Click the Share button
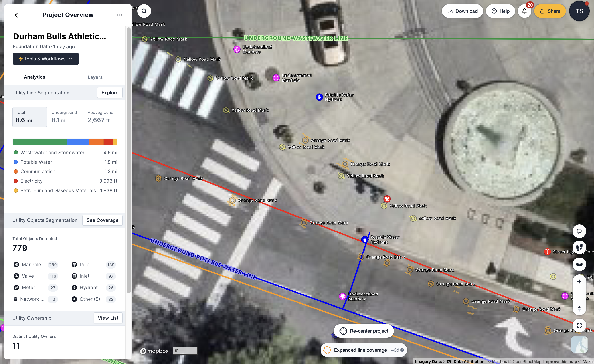This screenshot has width=594, height=364. tap(550, 11)
